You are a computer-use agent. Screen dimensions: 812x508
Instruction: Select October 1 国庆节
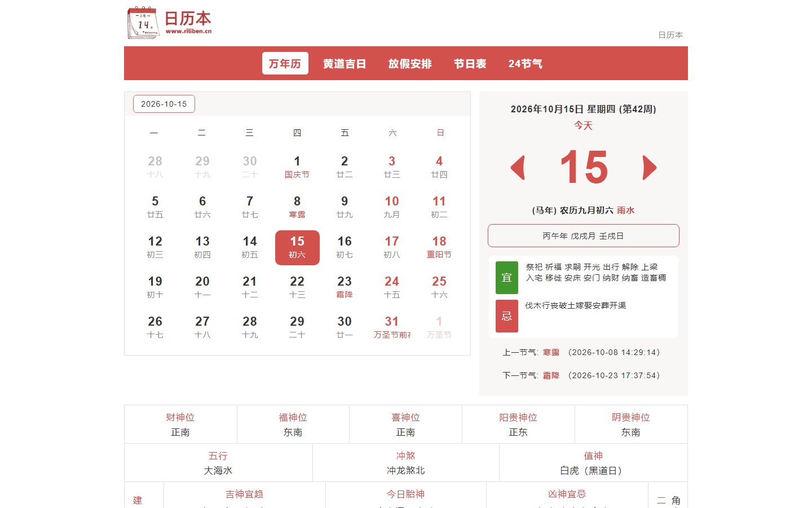point(297,167)
